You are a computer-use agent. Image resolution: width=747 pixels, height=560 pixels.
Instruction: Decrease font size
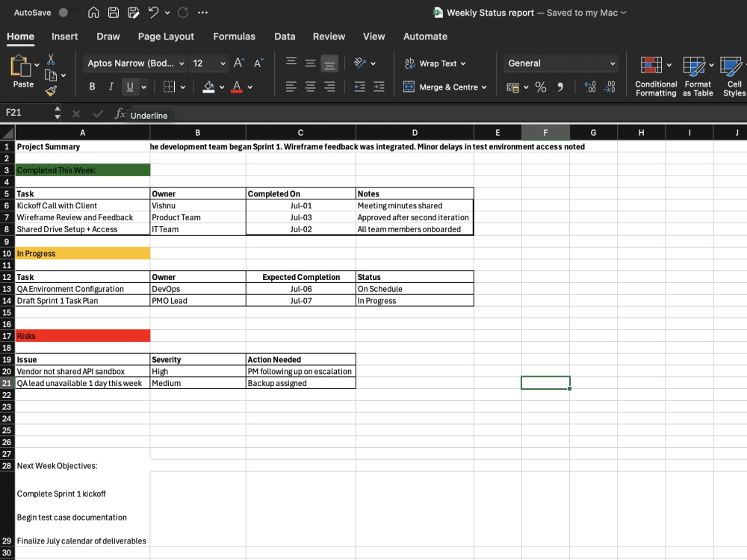click(x=258, y=63)
